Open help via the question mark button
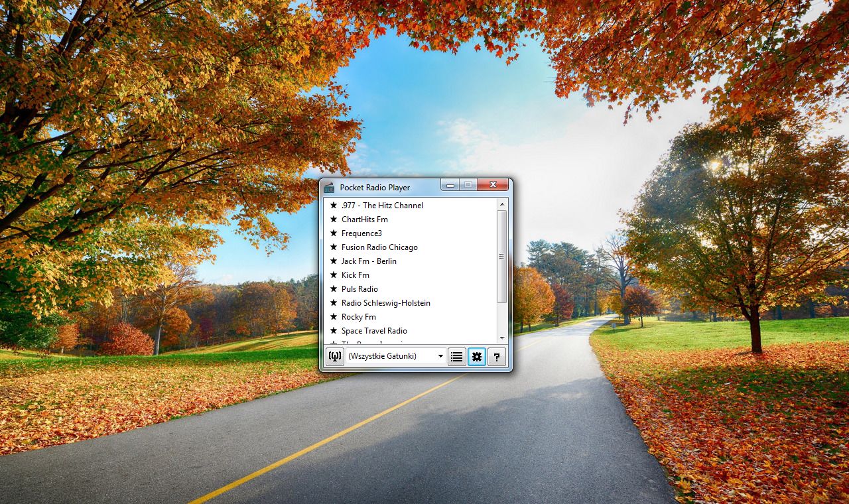This screenshot has height=504, width=849. 496,357
